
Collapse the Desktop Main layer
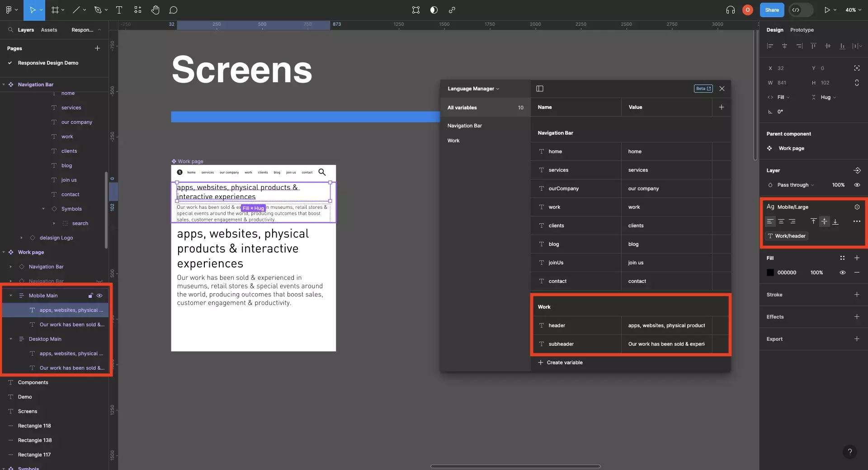pyautogui.click(x=11, y=339)
